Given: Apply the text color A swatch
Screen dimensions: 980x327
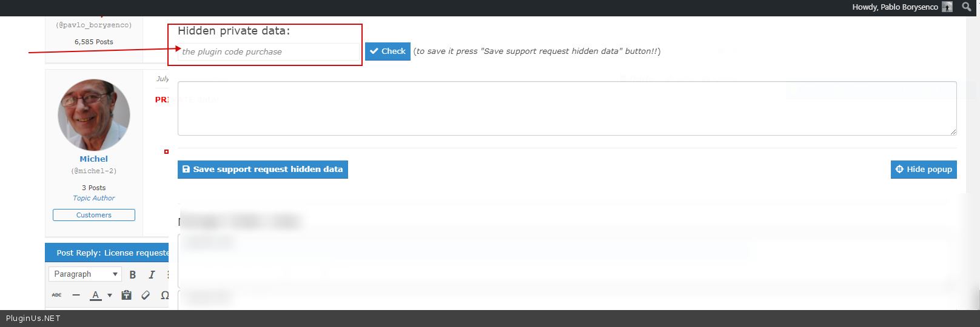Looking at the screenshot, I should click(96, 295).
